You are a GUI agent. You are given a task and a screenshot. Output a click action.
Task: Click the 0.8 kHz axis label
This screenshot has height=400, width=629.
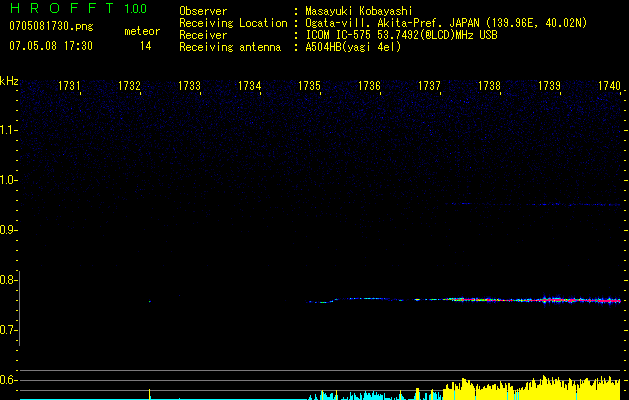click(x=7, y=280)
